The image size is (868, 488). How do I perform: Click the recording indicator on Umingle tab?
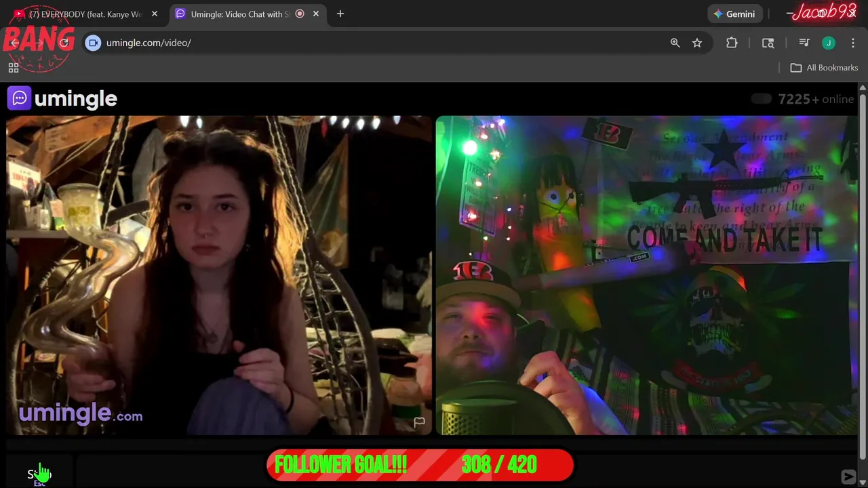click(x=300, y=14)
